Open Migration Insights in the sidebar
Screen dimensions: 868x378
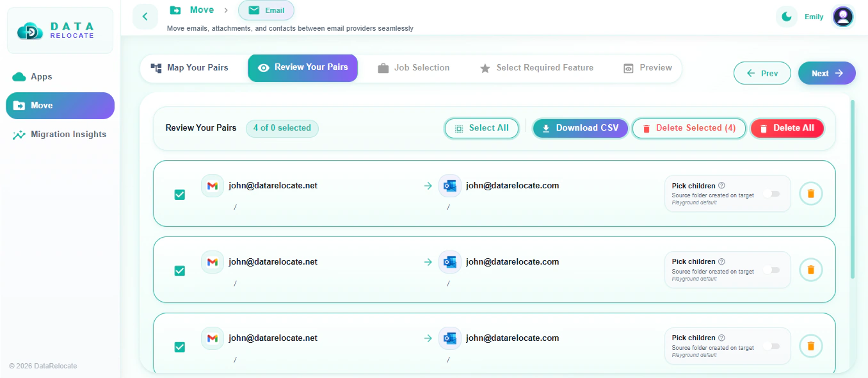pos(60,135)
